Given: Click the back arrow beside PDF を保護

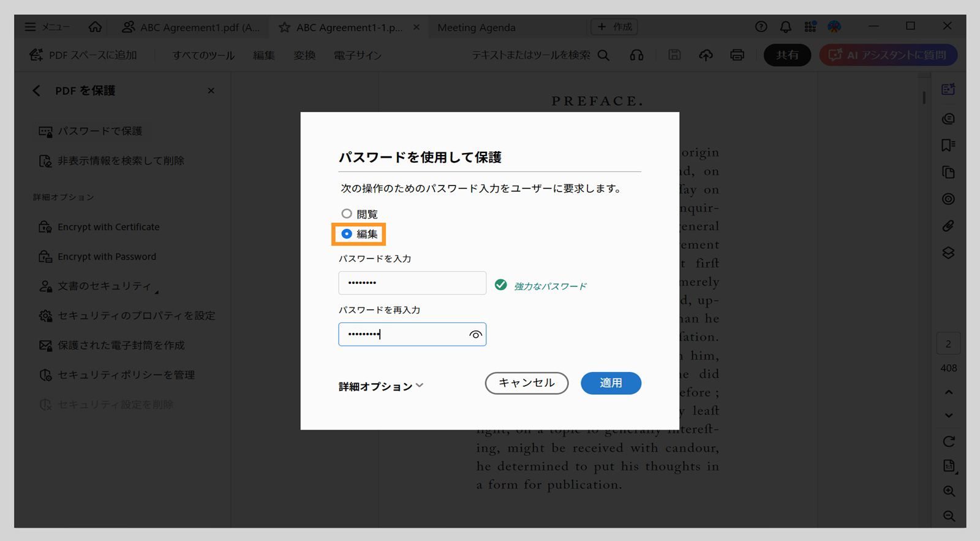Looking at the screenshot, I should pyautogui.click(x=36, y=91).
